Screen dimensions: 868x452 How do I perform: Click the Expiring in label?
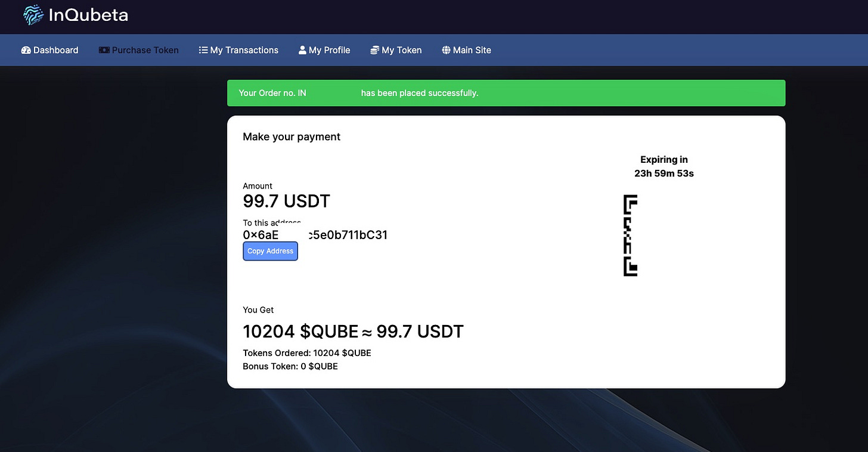664,160
